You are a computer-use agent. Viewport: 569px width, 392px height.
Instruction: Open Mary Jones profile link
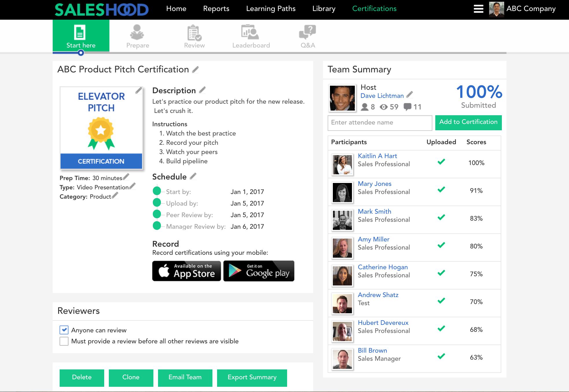click(375, 184)
